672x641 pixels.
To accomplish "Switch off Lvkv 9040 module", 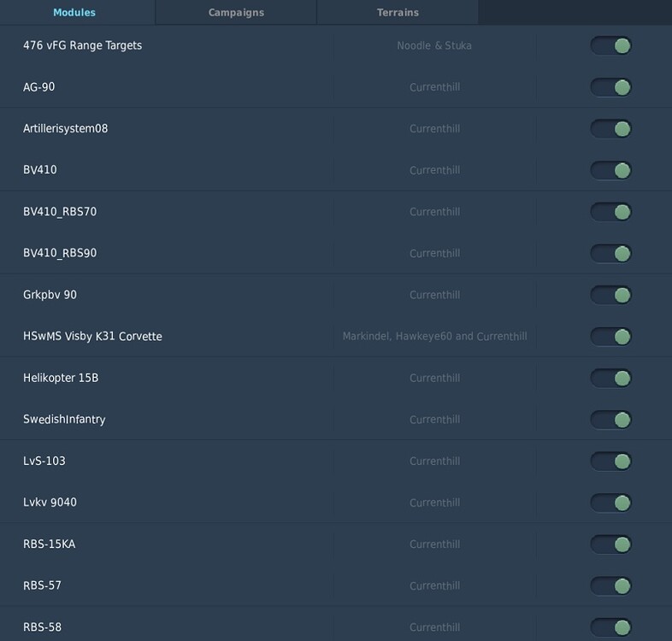I will [x=610, y=503].
